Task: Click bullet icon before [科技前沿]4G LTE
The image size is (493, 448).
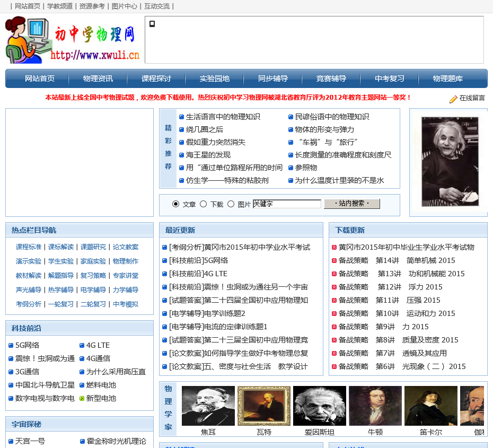Action: 164,274
